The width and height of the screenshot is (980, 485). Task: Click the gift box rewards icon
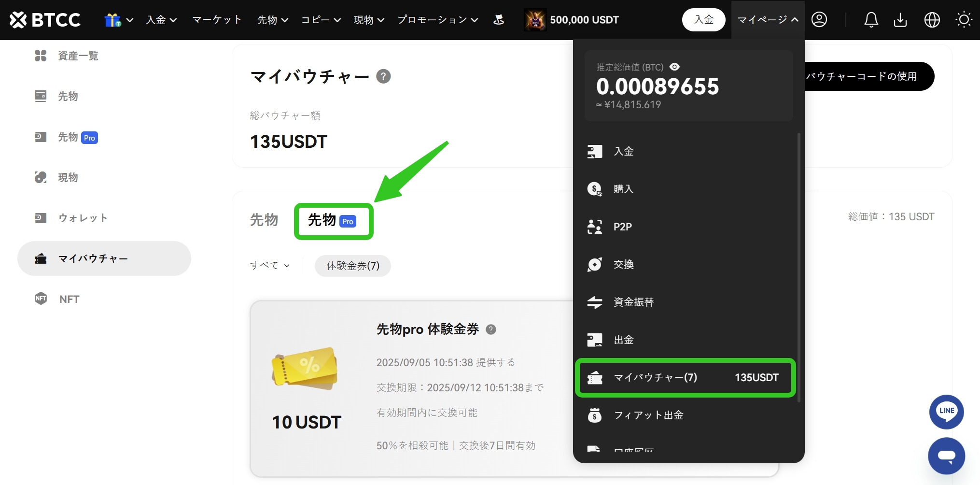point(112,20)
